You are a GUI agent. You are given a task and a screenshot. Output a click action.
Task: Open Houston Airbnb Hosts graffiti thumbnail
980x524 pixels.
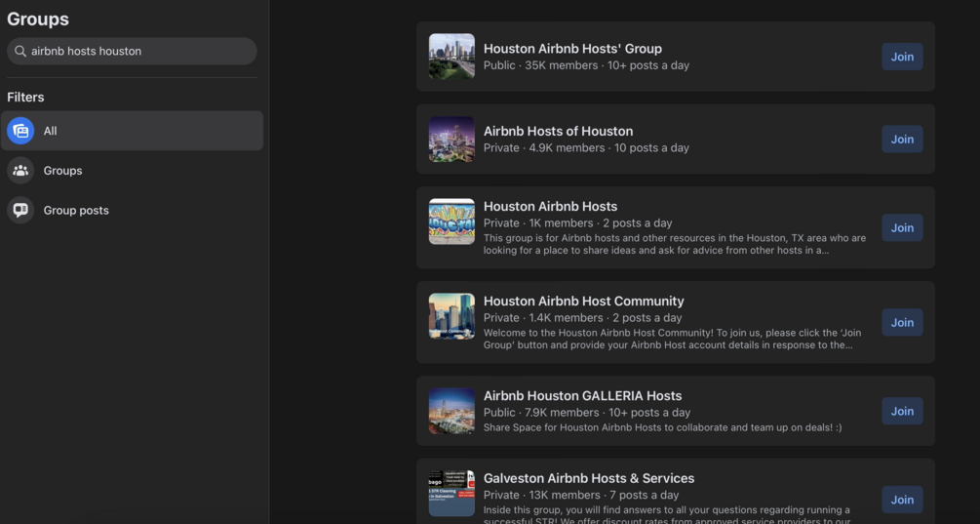(x=451, y=222)
